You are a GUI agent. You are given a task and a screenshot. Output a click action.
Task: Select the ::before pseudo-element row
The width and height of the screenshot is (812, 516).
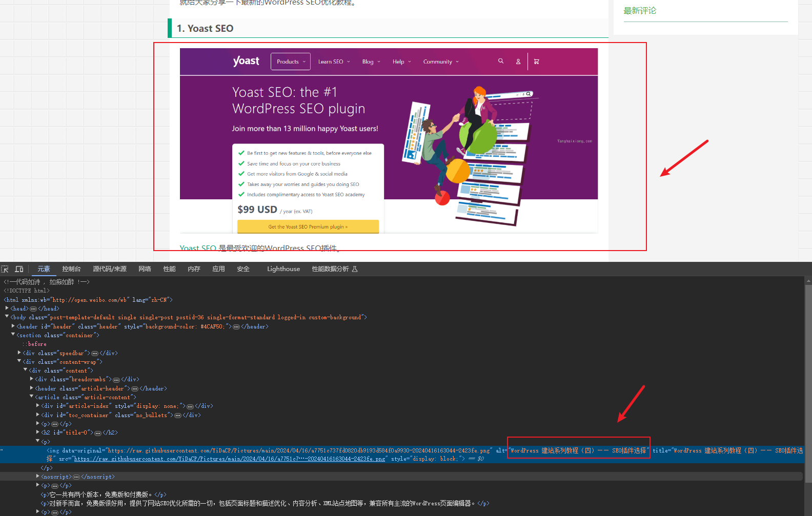(34, 344)
